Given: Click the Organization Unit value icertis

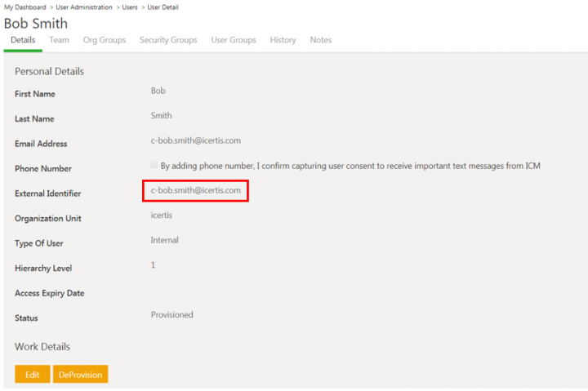Looking at the screenshot, I should pos(161,215).
